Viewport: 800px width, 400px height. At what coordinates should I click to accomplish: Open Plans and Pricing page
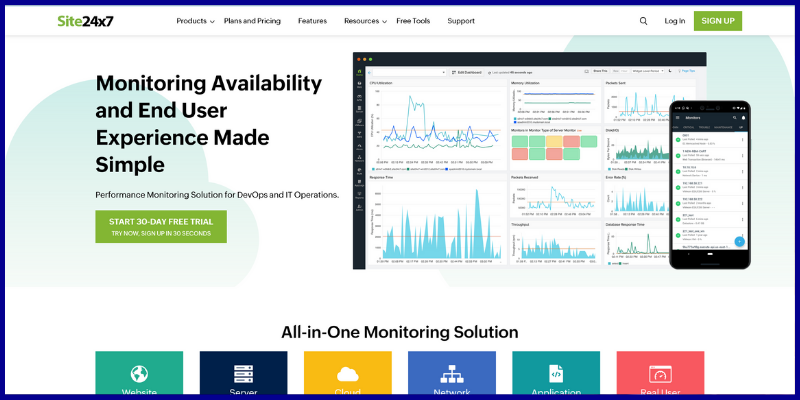[252, 21]
